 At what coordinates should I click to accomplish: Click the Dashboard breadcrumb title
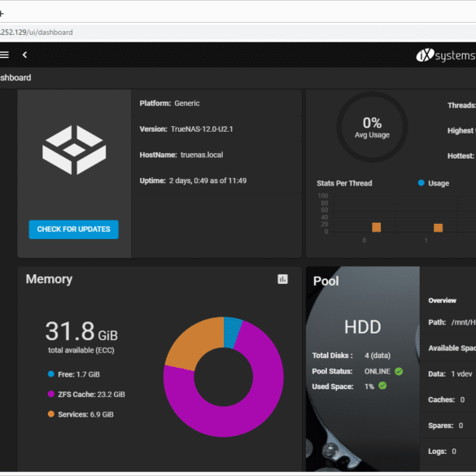pyautogui.click(x=15, y=78)
